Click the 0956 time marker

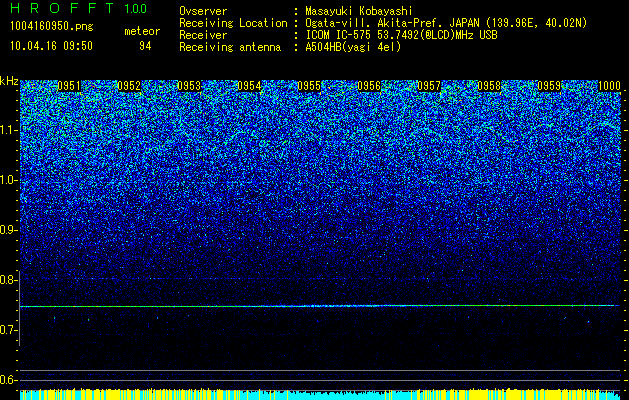click(x=369, y=86)
